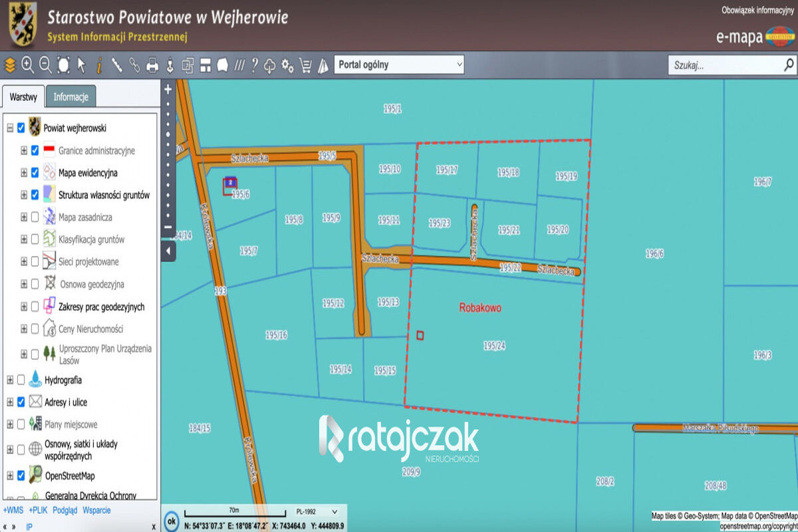Image resolution: width=798 pixels, height=532 pixels.
Task: Uncheck Granice administracyjne layer
Action: click(35, 150)
